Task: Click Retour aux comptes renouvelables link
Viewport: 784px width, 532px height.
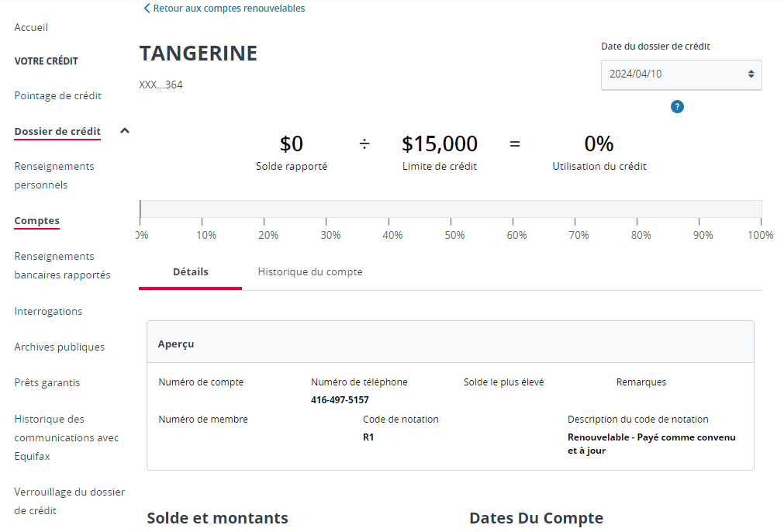Action: (230, 8)
